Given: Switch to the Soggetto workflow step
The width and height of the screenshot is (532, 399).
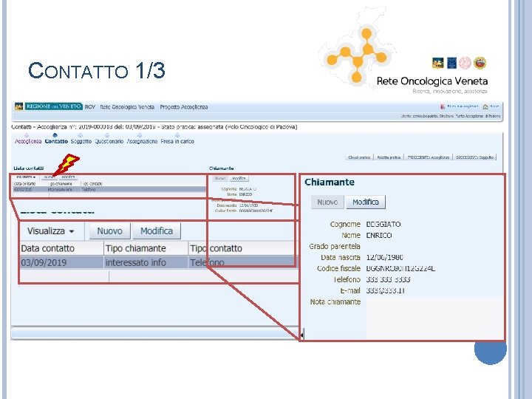Looking at the screenshot, I should tap(81, 141).
